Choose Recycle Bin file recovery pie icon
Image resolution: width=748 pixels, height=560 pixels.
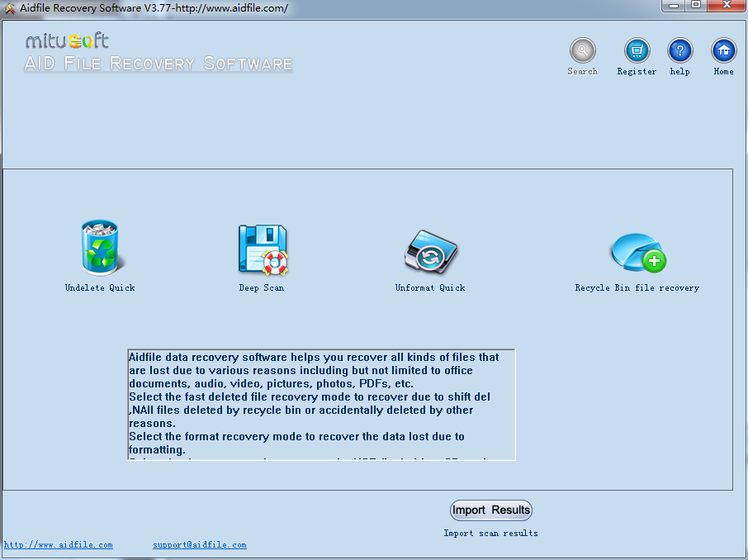(x=638, y=253)
